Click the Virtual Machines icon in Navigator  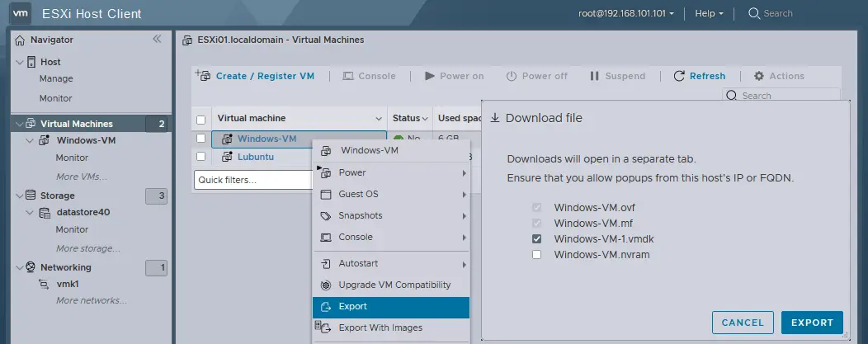pos(31,124)
